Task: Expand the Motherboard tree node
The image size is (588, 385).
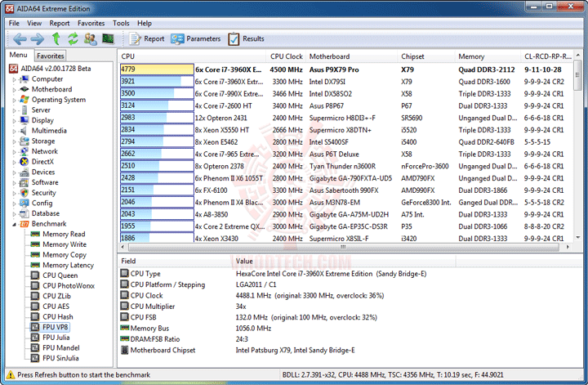Action: 14,90
